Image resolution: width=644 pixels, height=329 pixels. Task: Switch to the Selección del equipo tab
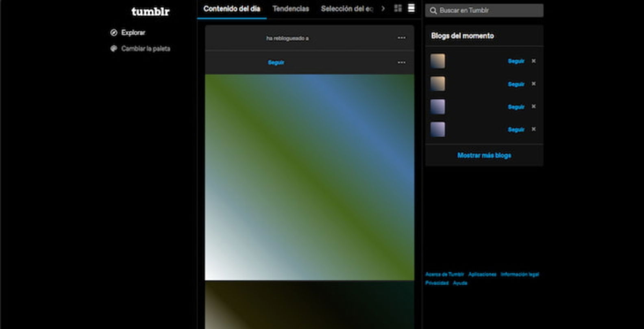[347, 9]
